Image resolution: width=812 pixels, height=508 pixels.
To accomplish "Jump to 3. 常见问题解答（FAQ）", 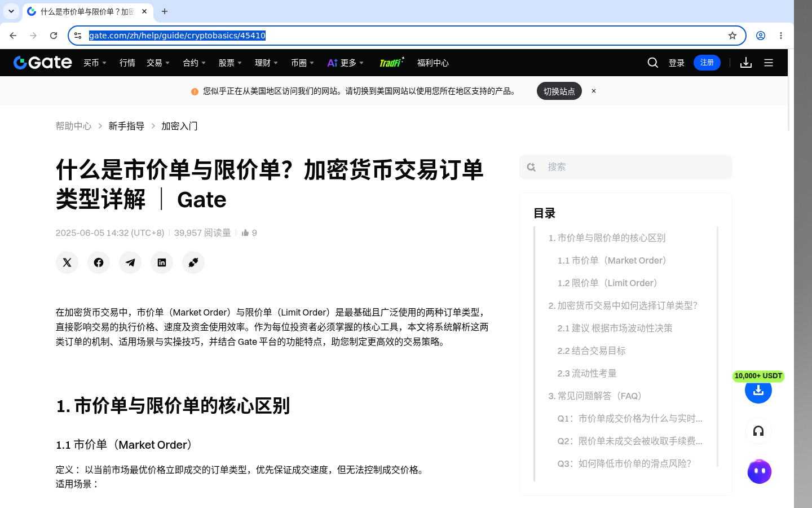I will [597, 396].
